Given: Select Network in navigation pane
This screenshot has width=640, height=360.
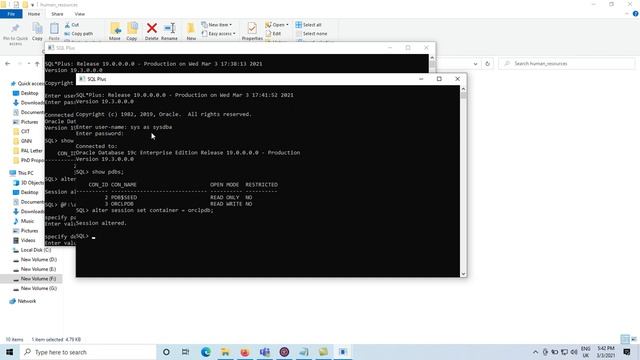Looking at the screenshot, I should pyautogui.click(x=23, y=301).
